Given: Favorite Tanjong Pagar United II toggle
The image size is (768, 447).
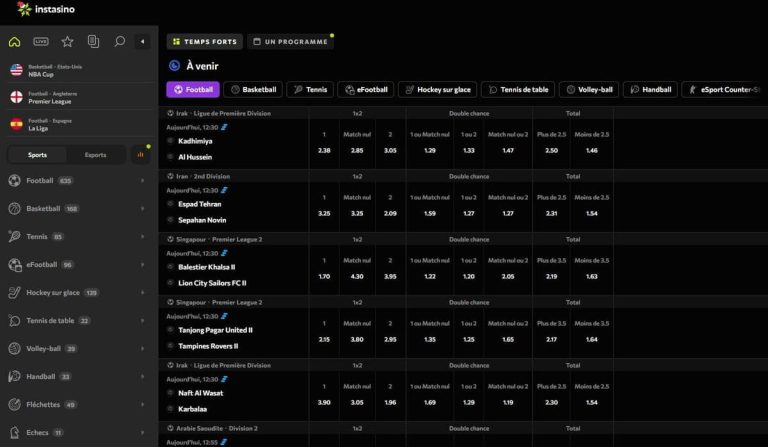Looking at the screenshot, I should tap(170, 330).
